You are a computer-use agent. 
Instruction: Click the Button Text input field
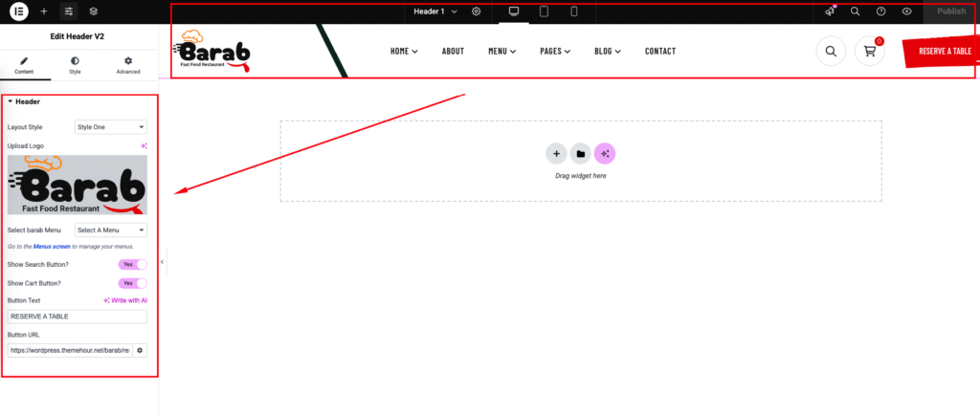click(x=78, y=317)
